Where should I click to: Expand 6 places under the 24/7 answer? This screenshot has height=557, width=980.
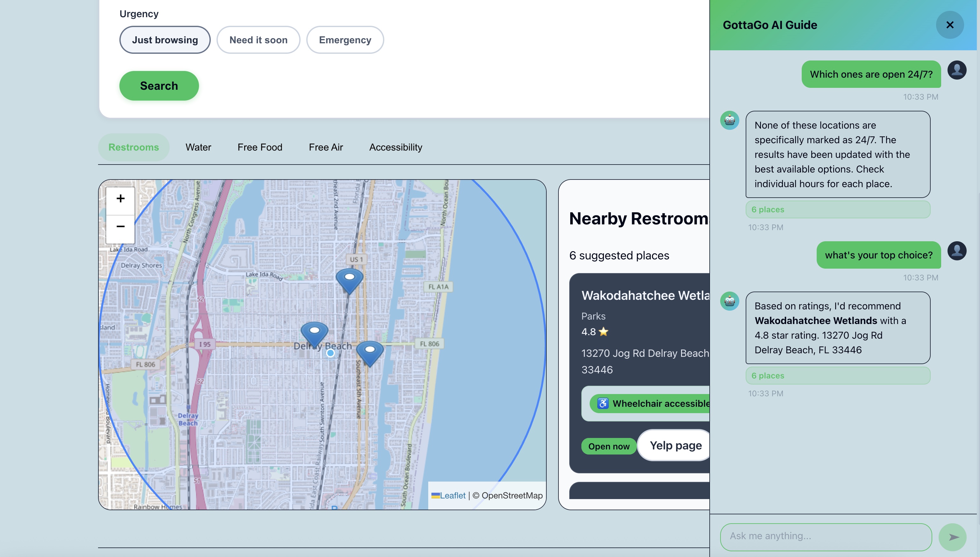click(837, 210)
